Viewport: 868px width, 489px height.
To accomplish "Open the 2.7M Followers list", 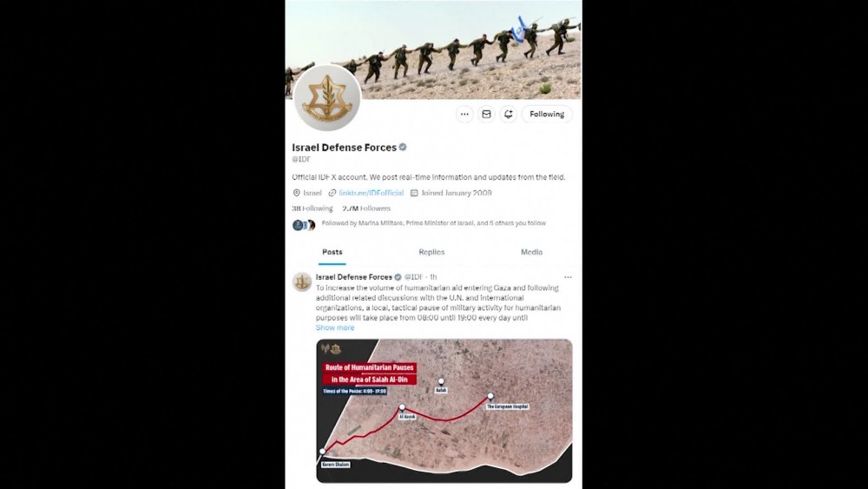I will coord(366,208).
